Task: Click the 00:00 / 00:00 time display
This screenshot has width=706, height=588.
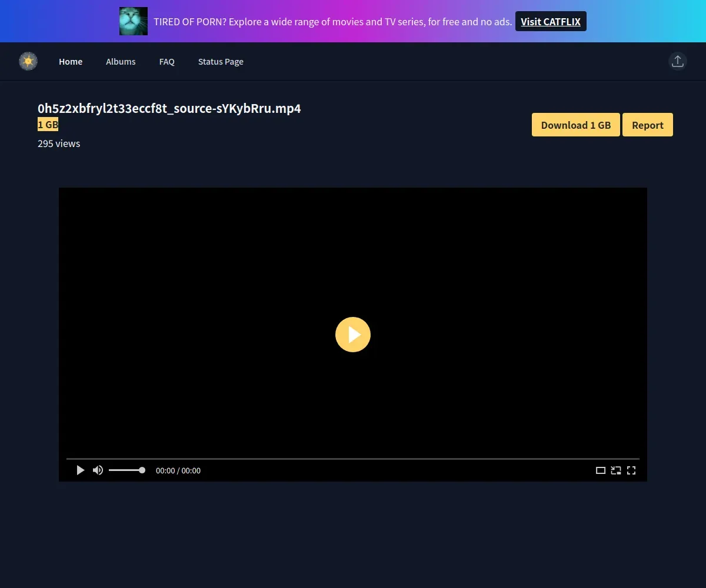Action: click(178, 470)
